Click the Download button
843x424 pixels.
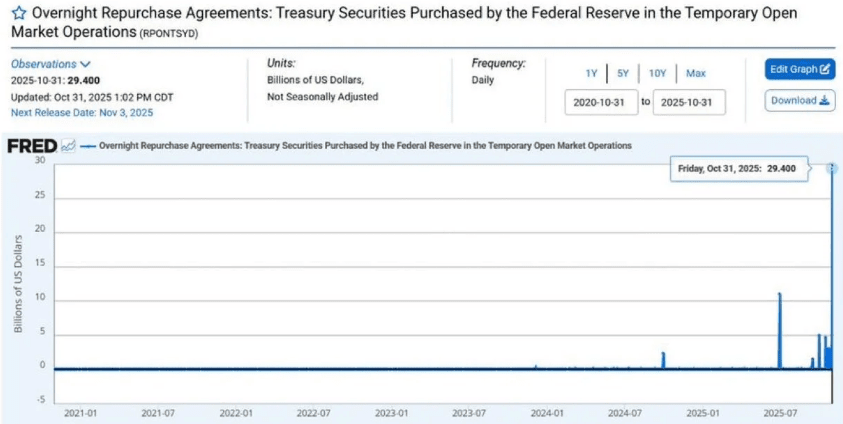click(x=799, y=100)
